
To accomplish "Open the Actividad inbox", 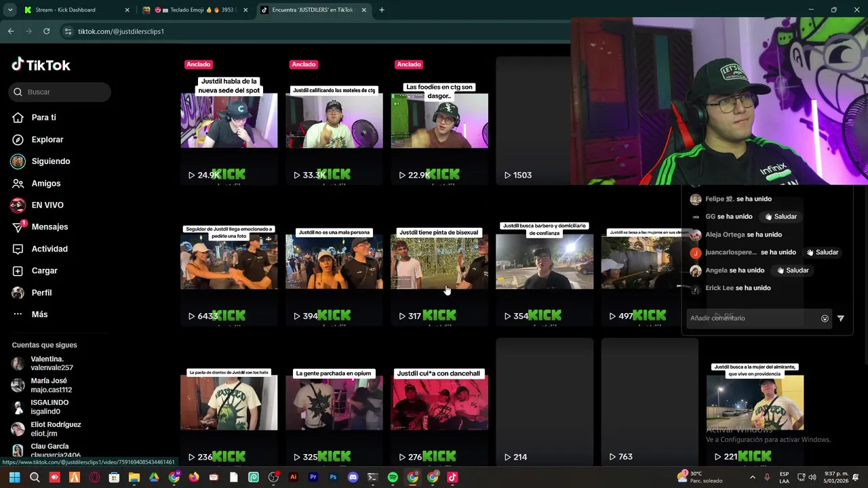I will click(39, 249).
